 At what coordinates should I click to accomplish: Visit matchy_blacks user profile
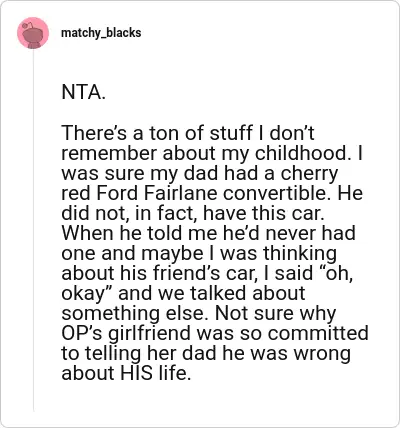click(x=101, y=33)
